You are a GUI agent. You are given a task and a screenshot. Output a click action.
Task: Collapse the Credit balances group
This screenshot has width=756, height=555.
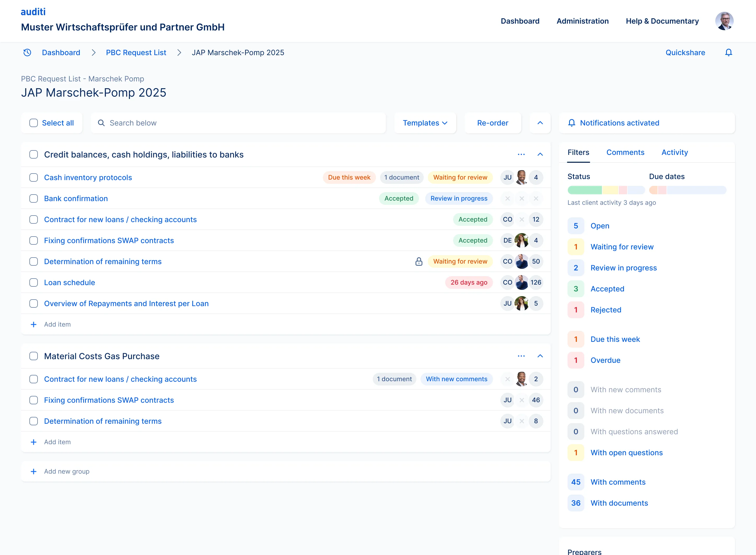[x=540, y=155]
